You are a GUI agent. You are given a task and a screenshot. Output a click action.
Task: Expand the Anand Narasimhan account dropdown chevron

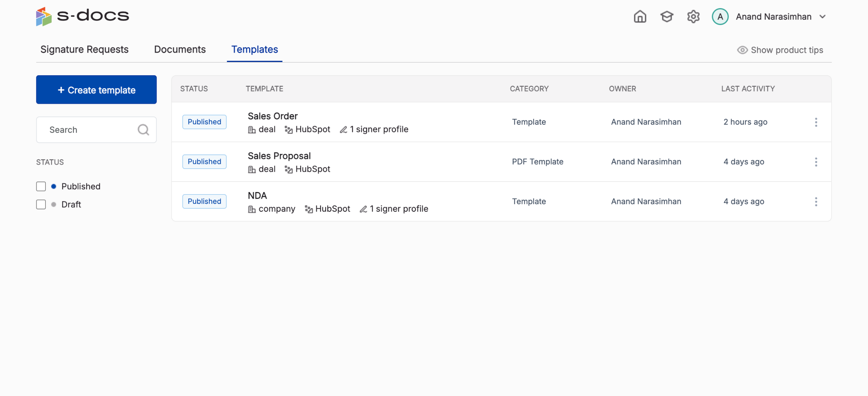823,17
